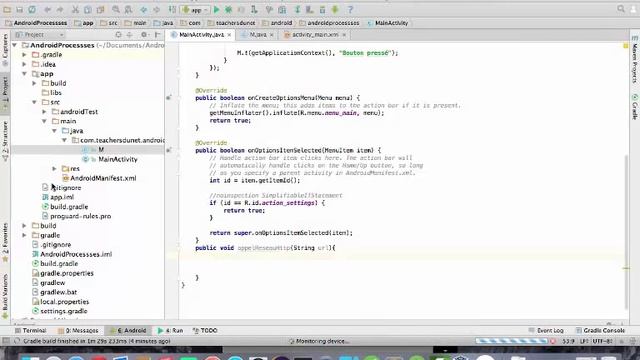Click the Paste icon in toolbar
Image resolution: width=640 pixels, height=360 pixels.
click(100, 9)
